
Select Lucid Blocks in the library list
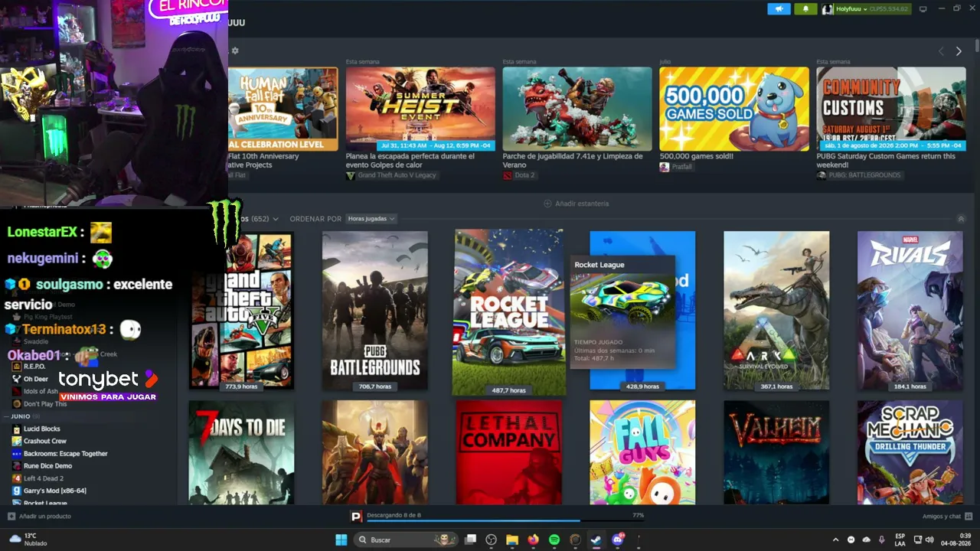click(41, 429)
